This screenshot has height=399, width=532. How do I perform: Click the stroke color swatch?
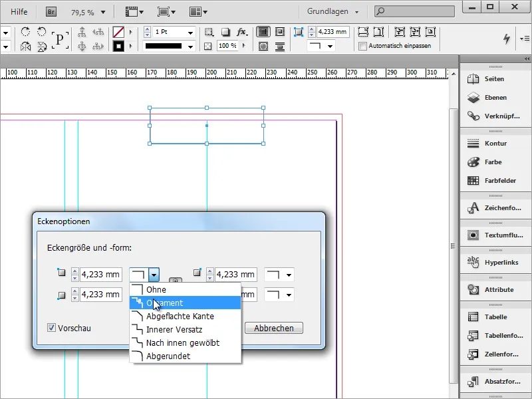pos(118,46)
